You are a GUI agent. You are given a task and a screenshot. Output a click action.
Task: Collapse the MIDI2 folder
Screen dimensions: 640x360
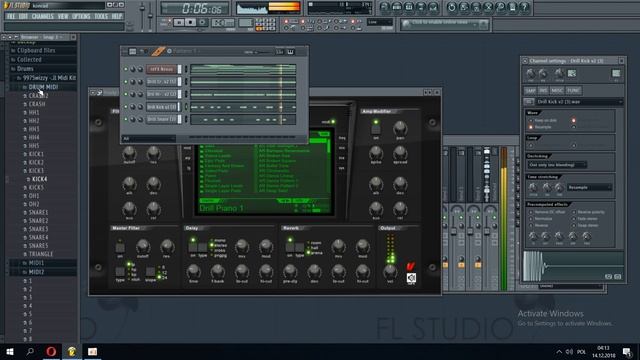36,272
